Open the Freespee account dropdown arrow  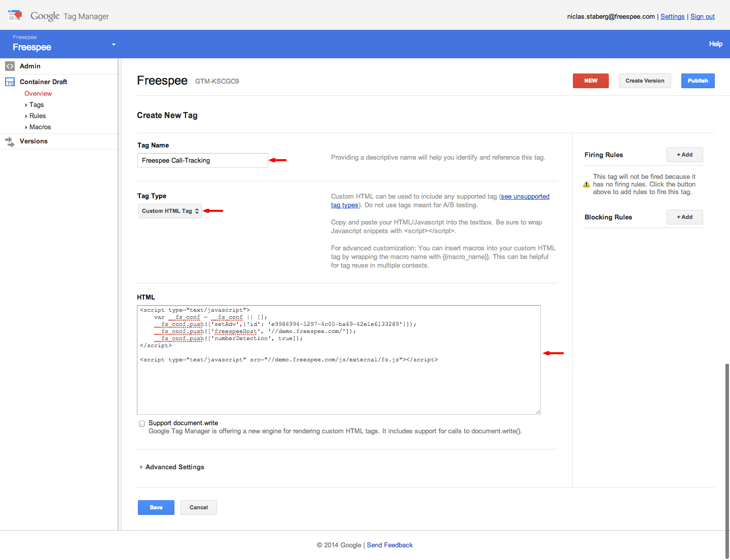tap(114, 45)
